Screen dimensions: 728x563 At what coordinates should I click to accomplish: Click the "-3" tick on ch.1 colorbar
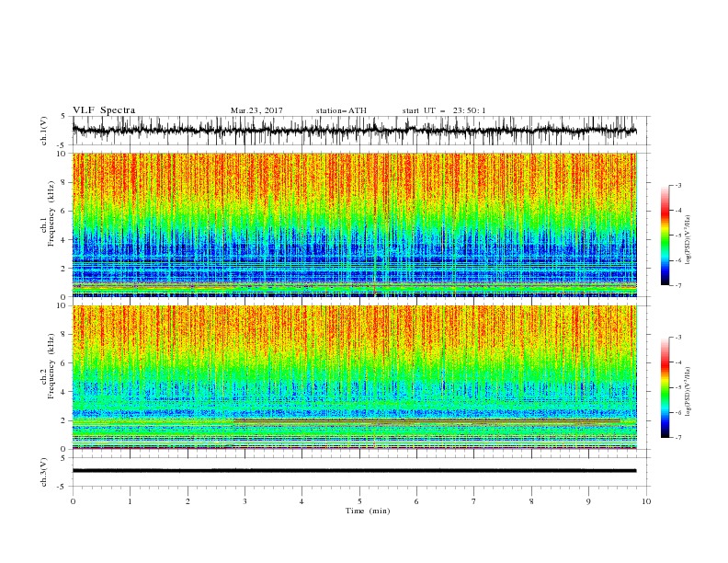(x=678, y=185)
